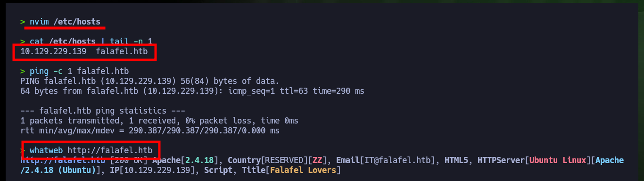Click the HTTPServer[Ubuntu Linux] entry
Screen dimensions: 644x181
[531, 160]
